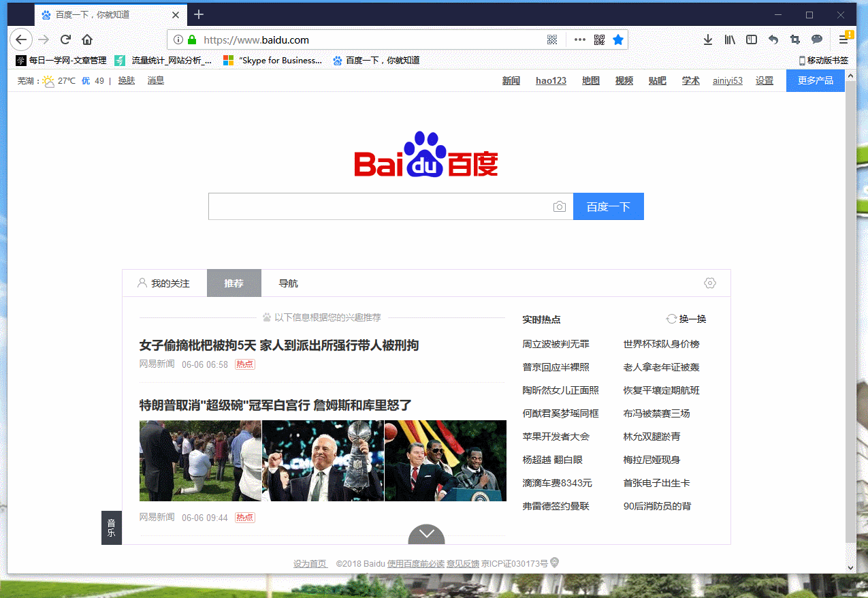Viewport: 868px width, 598px height.
Task: Open 新闻 in top navigation
Action: point(511,80)
